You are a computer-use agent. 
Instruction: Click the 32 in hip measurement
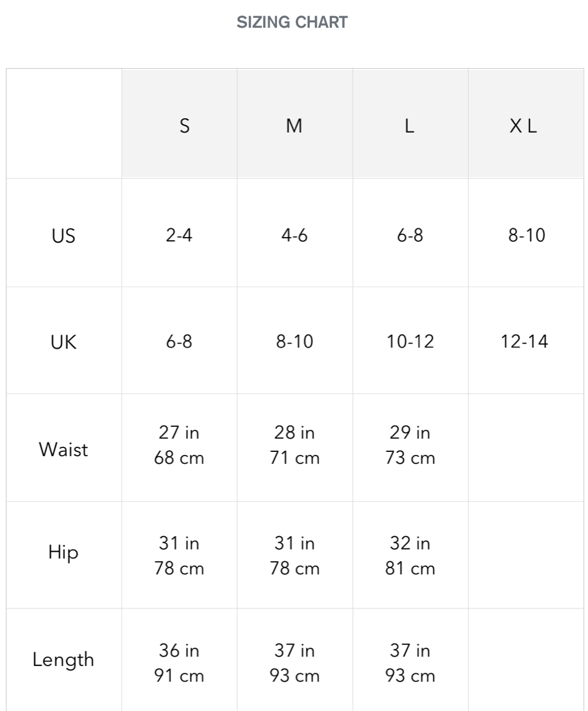pos(410,543)
